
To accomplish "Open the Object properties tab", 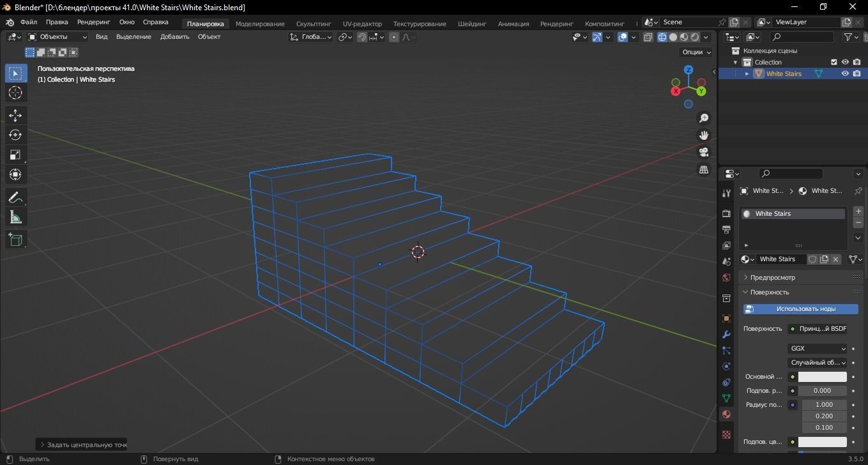I will pyautogui.click(x=726, y=318).
